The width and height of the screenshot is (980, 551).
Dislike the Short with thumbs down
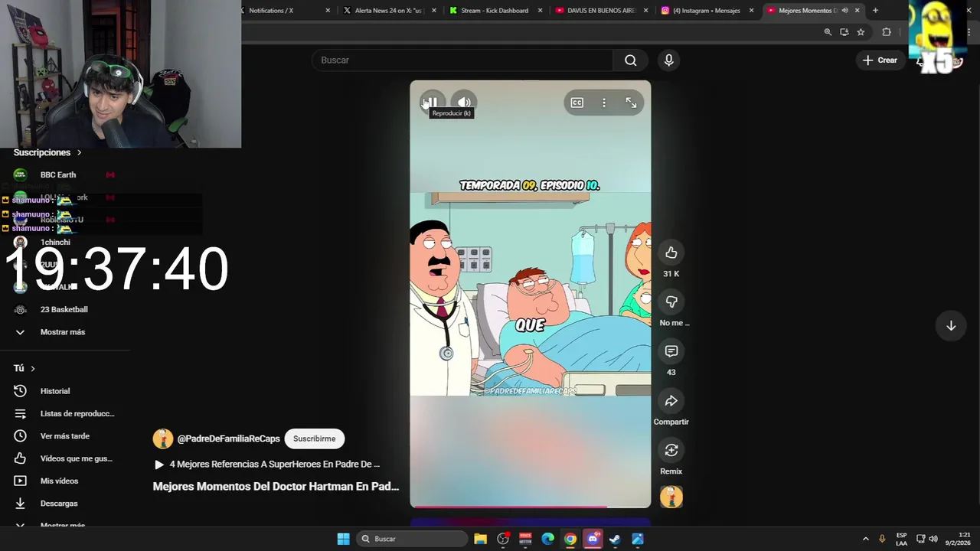(x=671, y=302)
